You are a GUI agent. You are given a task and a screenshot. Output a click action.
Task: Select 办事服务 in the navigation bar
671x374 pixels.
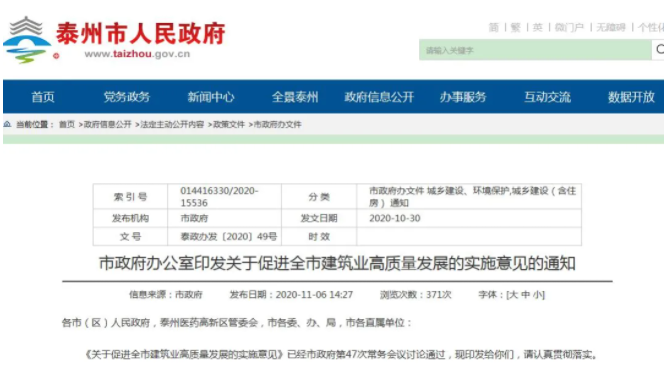pos(463,97)
